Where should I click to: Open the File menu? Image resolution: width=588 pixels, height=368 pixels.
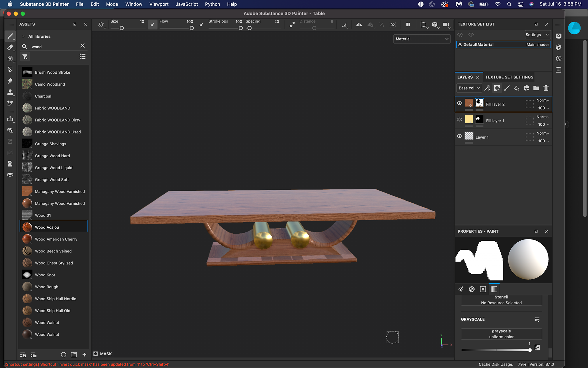[80, 4]
